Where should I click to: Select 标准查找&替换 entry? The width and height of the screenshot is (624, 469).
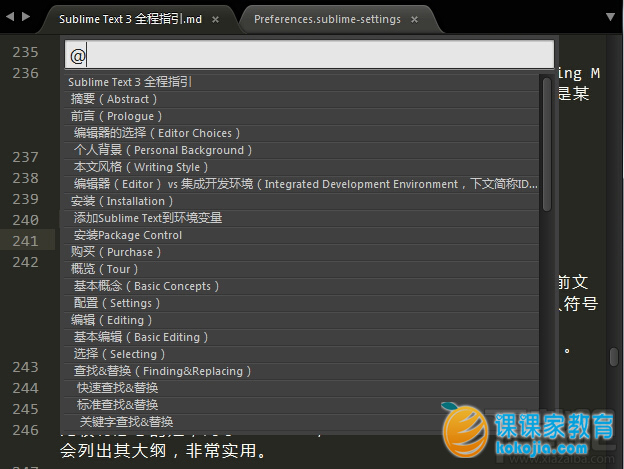302,405
